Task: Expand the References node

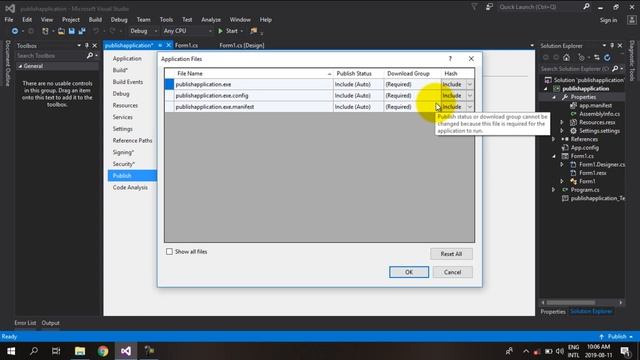Action: click(554, 139)
